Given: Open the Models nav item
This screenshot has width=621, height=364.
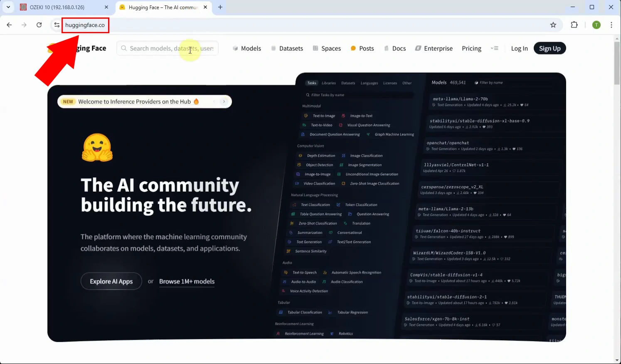Looking at the screenshot, I should point(246,48).
